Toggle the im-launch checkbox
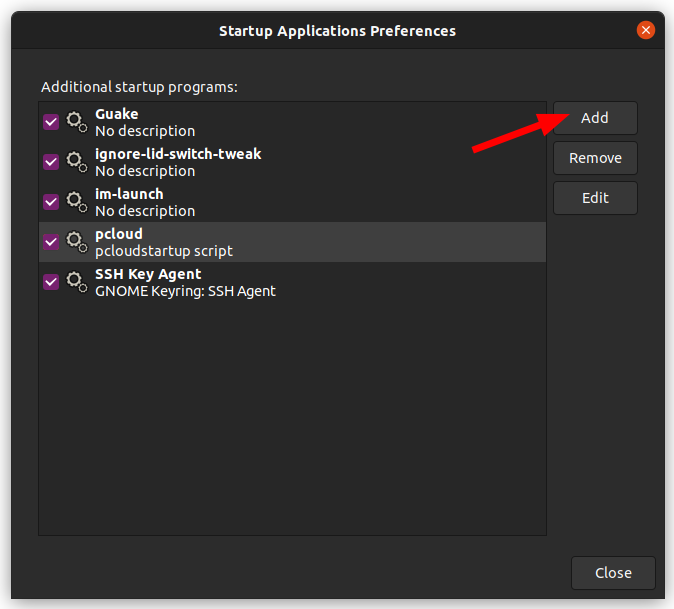674x609 pixels. tap(51, 202)
